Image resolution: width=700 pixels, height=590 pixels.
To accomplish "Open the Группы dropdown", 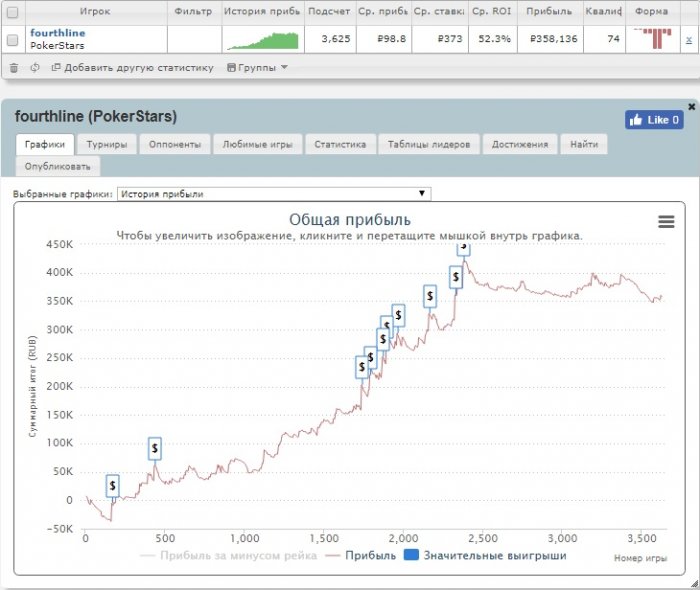I will tap(257, 68).
